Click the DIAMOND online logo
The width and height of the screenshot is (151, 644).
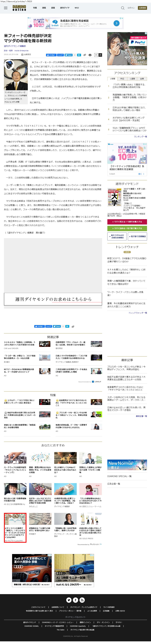click(x=19, y=8)
